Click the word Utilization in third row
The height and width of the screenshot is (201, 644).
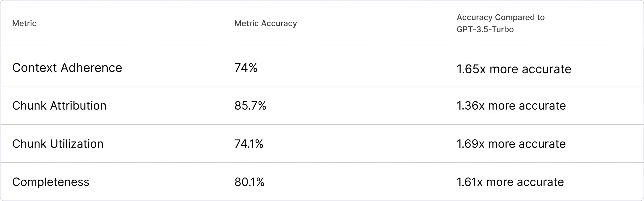pos(77,144)
